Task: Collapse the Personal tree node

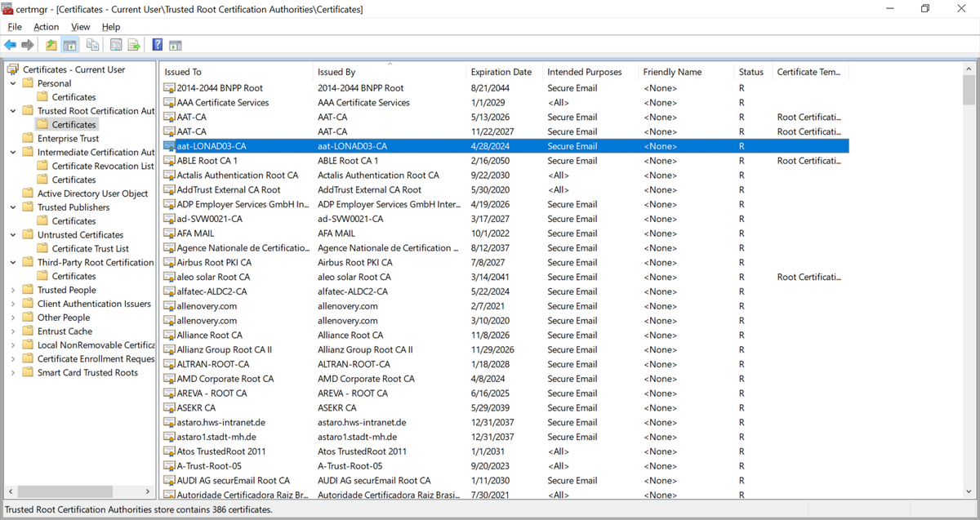Action: coord(13,83)
